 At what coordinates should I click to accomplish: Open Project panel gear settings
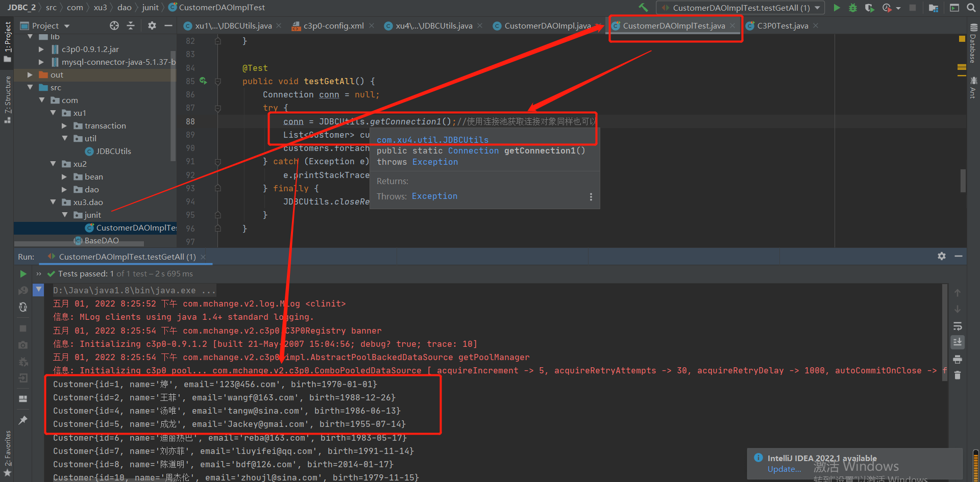(x=152, y=26)
